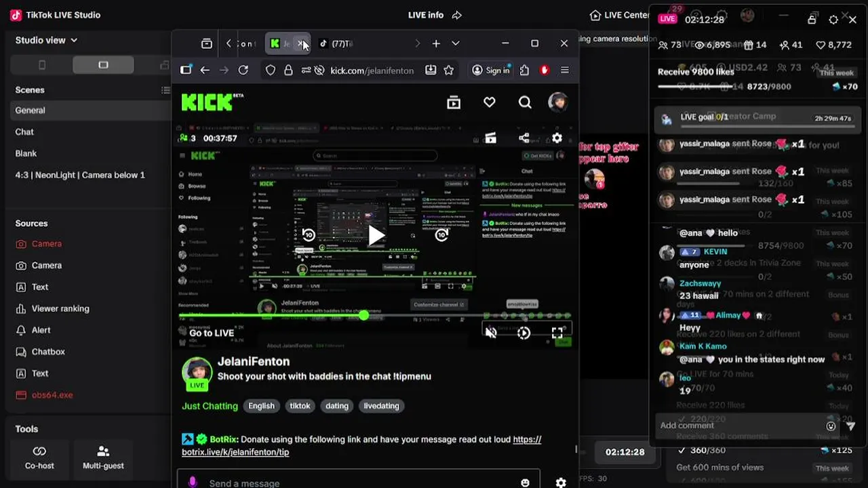Image resolution: width=868 pixels, height=488 pixels.
Task: Click the video progress slider handle
Action: click(364, 315)
